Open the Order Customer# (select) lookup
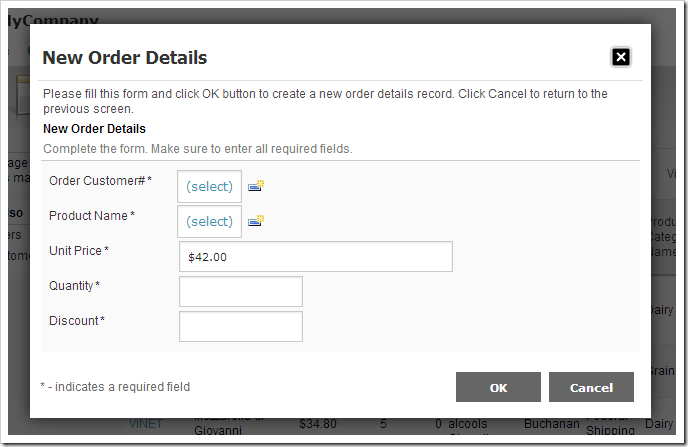Viewport: 688px width, 447px height. pyautogui.click(x=209, y=187)
